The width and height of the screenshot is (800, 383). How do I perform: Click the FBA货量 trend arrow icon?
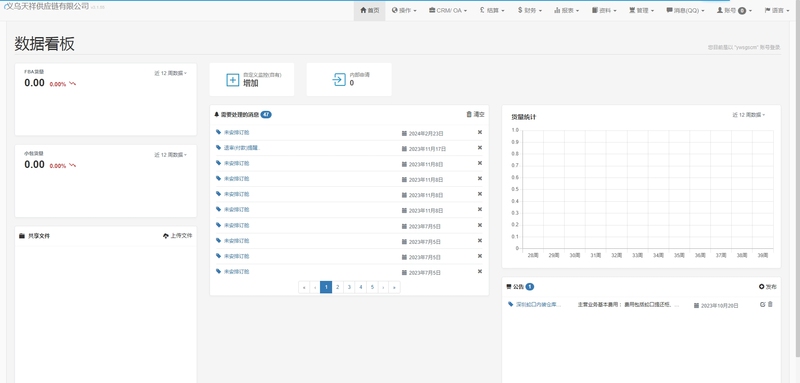click(x=72, y=84)
